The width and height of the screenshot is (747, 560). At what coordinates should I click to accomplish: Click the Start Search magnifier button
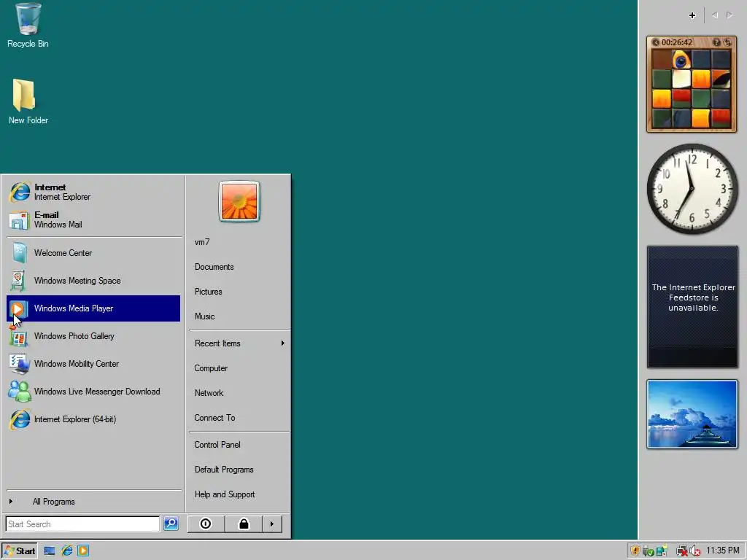point(171,524)
